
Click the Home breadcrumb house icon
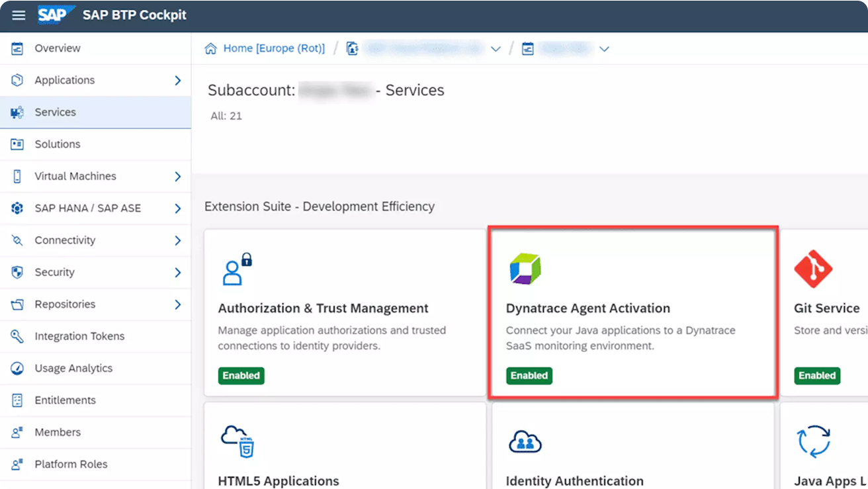211,48
